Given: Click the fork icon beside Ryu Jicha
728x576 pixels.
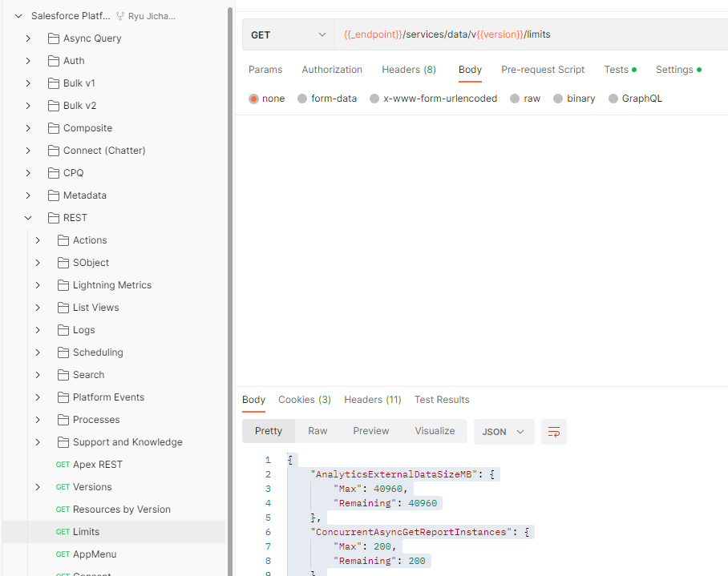Looking at the screenshot, I should (120, 16).
